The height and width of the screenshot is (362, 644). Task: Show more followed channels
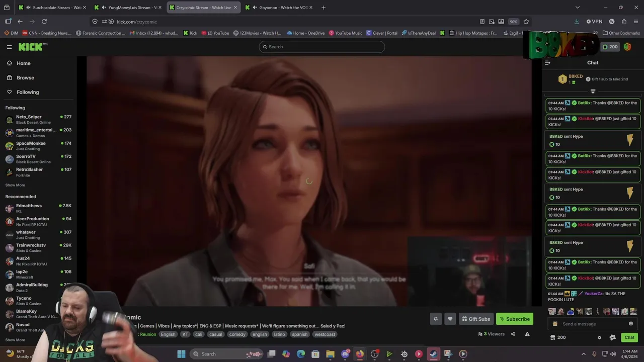coord(15,185)
